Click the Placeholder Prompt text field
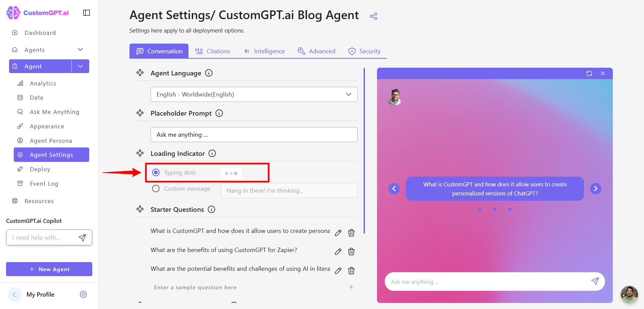Screen dimensions: 644x309 pyautogui.click(x=254, y=135)
